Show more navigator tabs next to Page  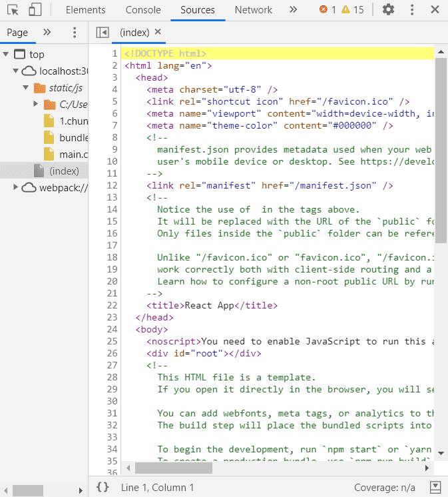[x=47, y=33]
